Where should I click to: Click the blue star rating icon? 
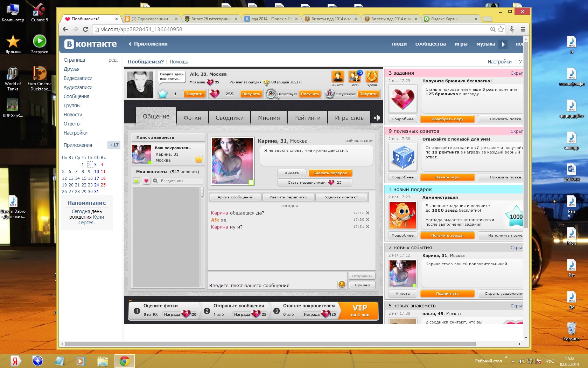tap(163, 94)
